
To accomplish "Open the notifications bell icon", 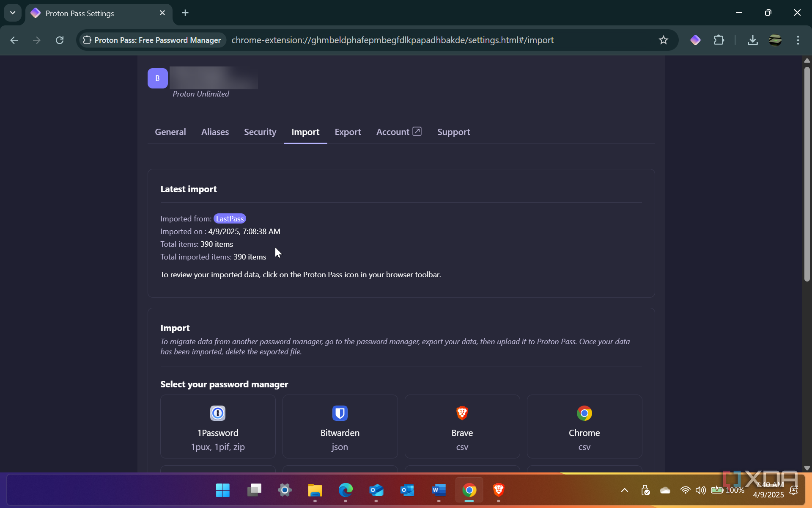I will pos(794,490).
